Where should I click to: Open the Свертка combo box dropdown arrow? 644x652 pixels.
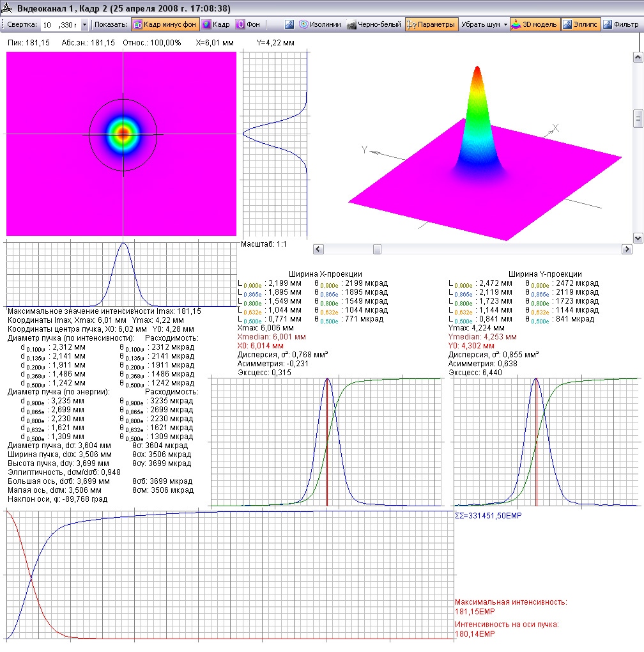(x=84, y=25)
